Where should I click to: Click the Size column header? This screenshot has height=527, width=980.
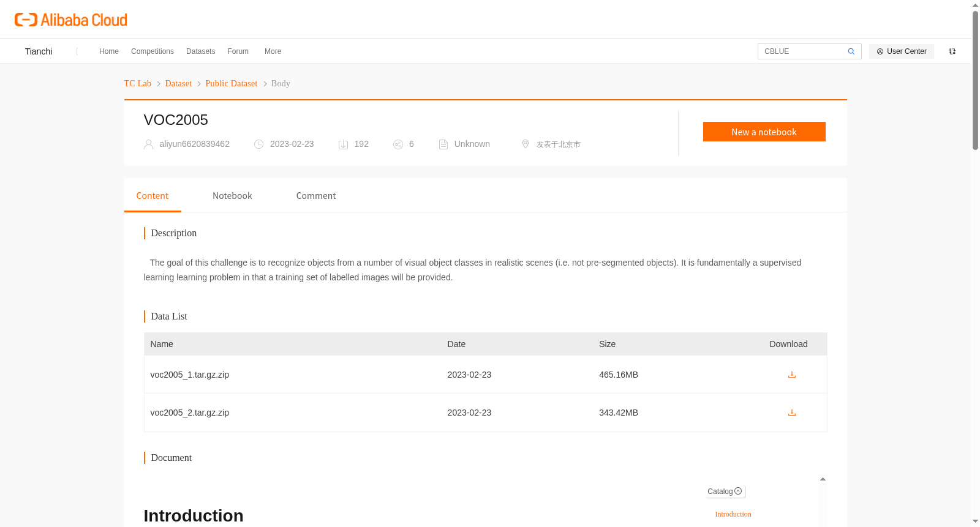coord(608,344)
